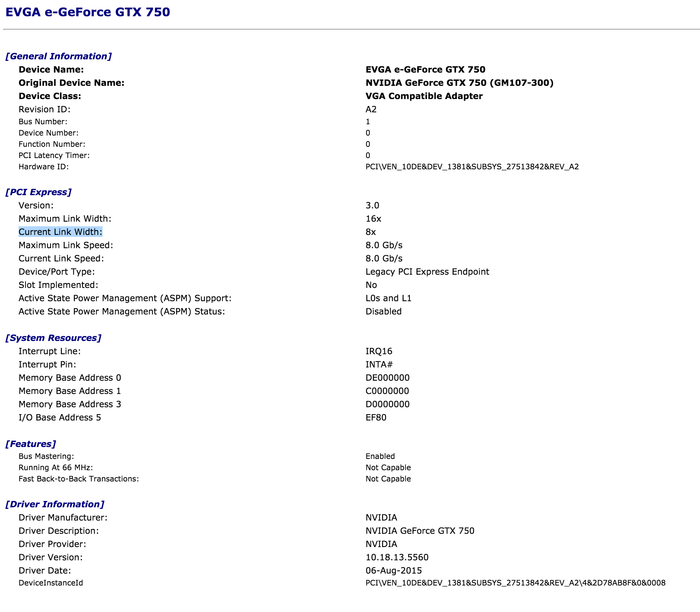Viewport: 700px width, 612px height.
Task: Click the D0000000 address value
Action: coord(387,404)
